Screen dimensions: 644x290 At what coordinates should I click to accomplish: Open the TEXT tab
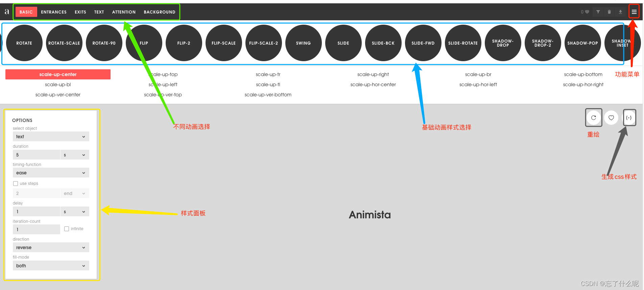click(x=99, y=12)
